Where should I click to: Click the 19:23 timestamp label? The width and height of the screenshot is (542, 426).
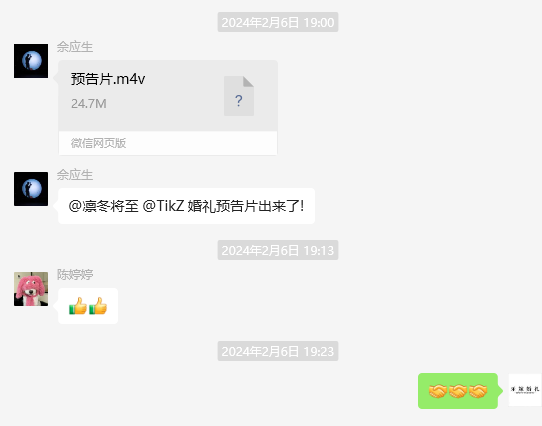tap(278, 351)
